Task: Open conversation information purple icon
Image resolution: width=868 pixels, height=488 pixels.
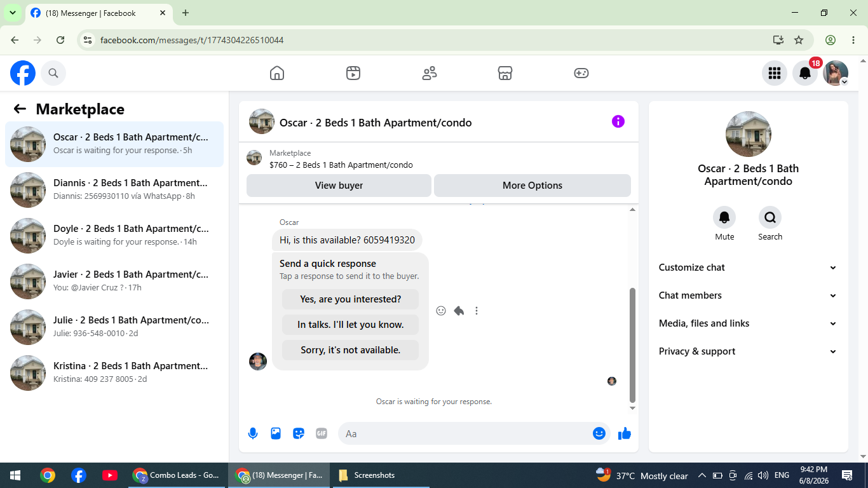Action: tap(618, 121)
